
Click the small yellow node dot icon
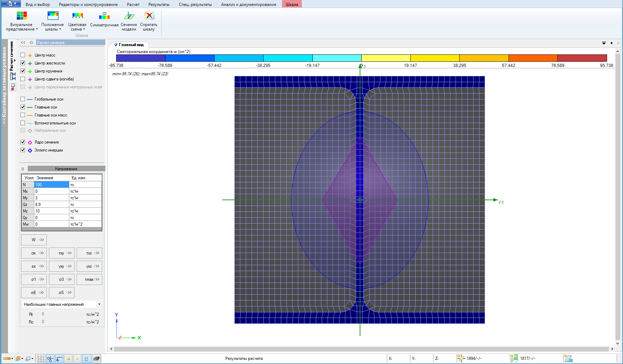(77, 358)
